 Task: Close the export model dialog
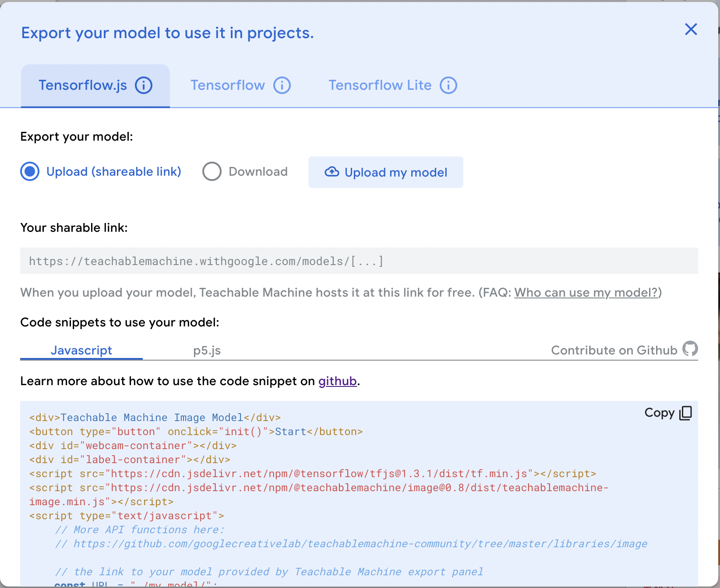(x=691, y=29)
